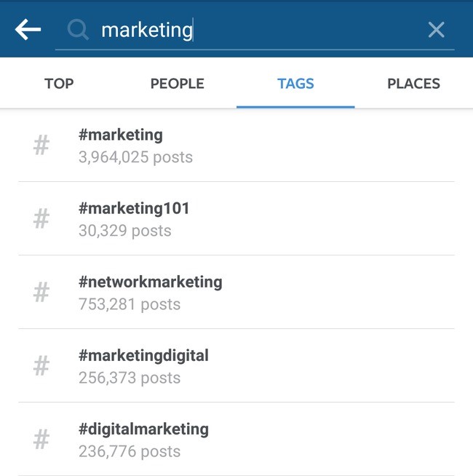The image size is (473, 476).
Task: Click hash icon beside #marketingdigital
Action: click(x=41, y=365)
